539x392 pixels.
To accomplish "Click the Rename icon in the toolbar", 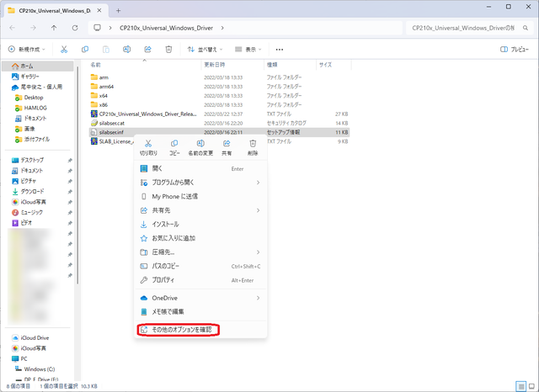I will [127, 50].
